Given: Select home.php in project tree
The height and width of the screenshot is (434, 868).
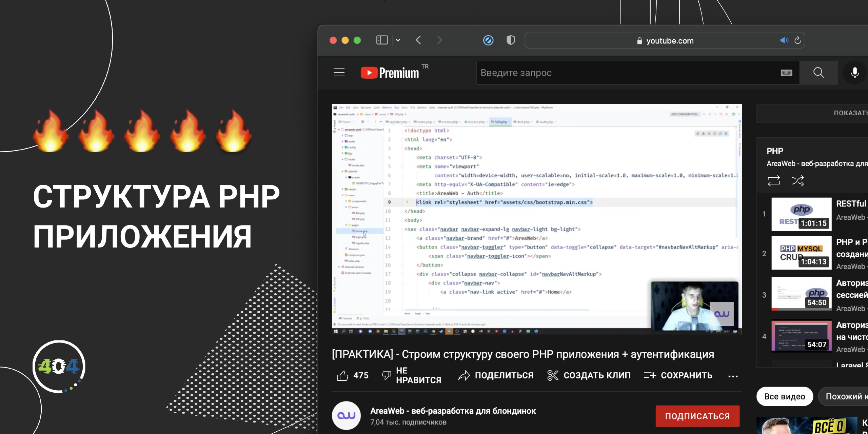Looking at the screenshot, I should [360, 231].
